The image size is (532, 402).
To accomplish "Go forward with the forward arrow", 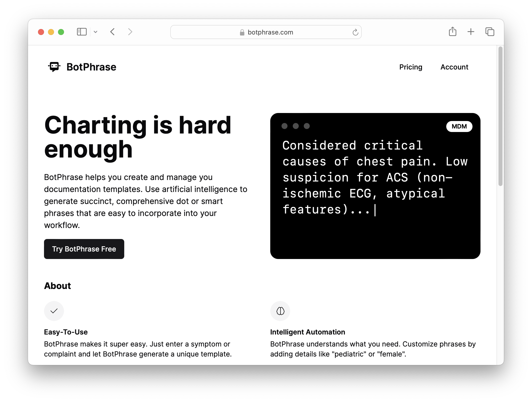I will (x=130, y=32).
